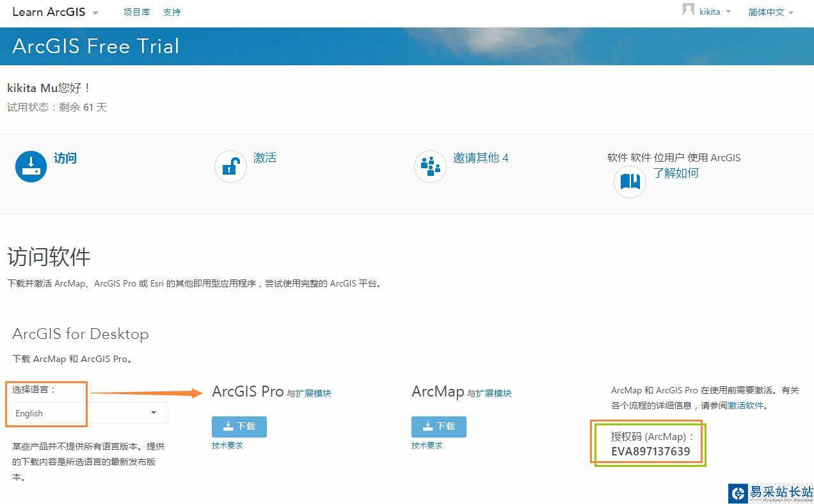
Task: Click the ArcGIS Free Trial banner title
Action: click(95, 46)
